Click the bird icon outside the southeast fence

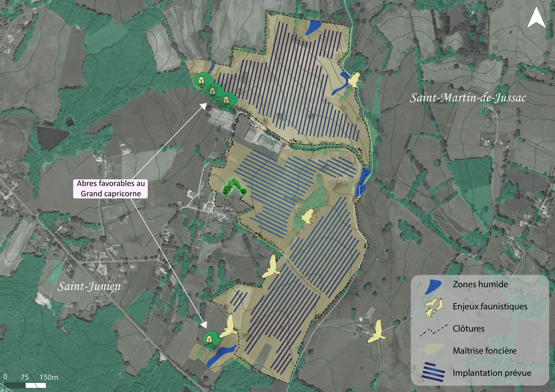coord(377,332)
